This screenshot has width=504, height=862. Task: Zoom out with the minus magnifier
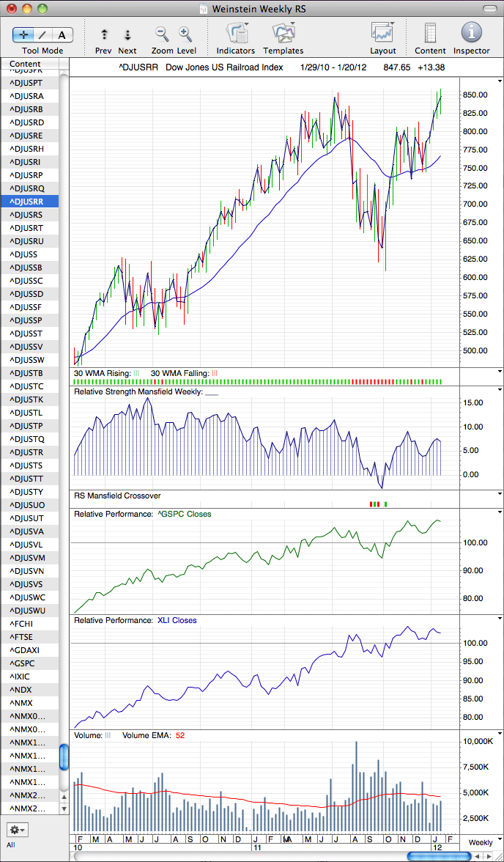click(x=162, y=34)
